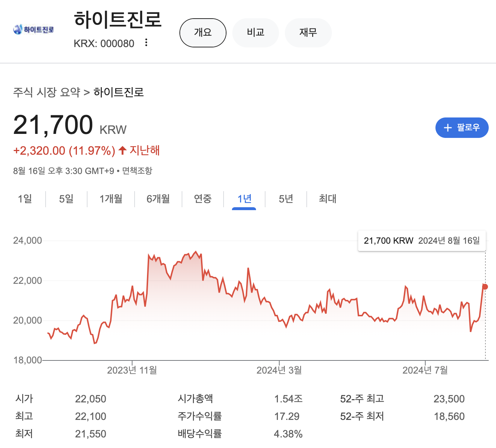Click the red data point at chart end
The width and height of the screenshot is (496, 448).
pyautogui.click(x=485, y=287)
